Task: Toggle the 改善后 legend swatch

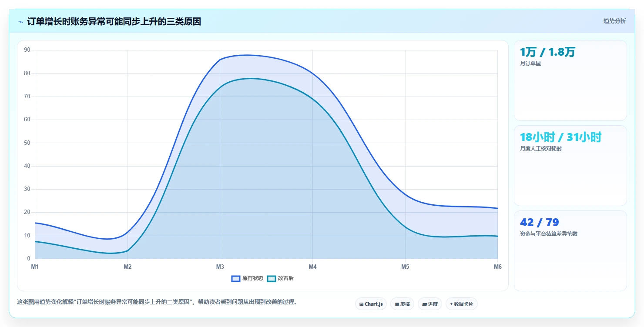Action: point(272,278)
